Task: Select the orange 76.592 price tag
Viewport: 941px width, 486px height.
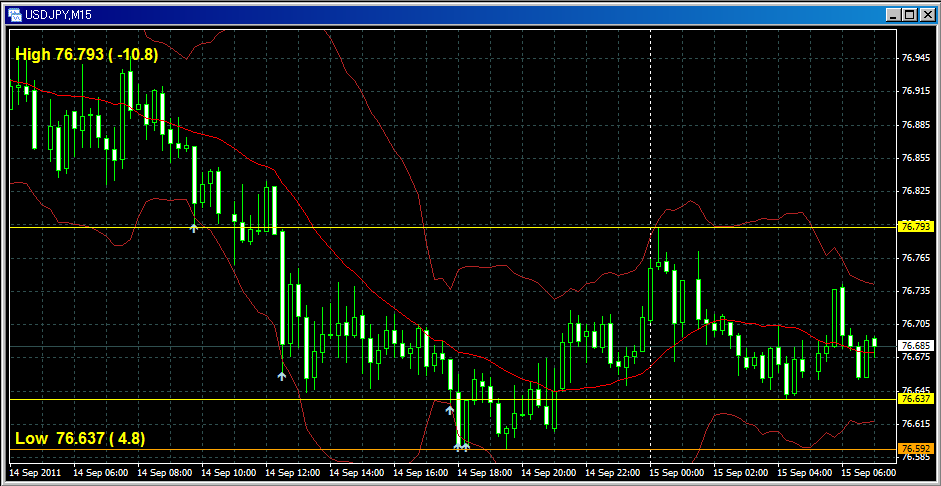Action: point(916,448)
